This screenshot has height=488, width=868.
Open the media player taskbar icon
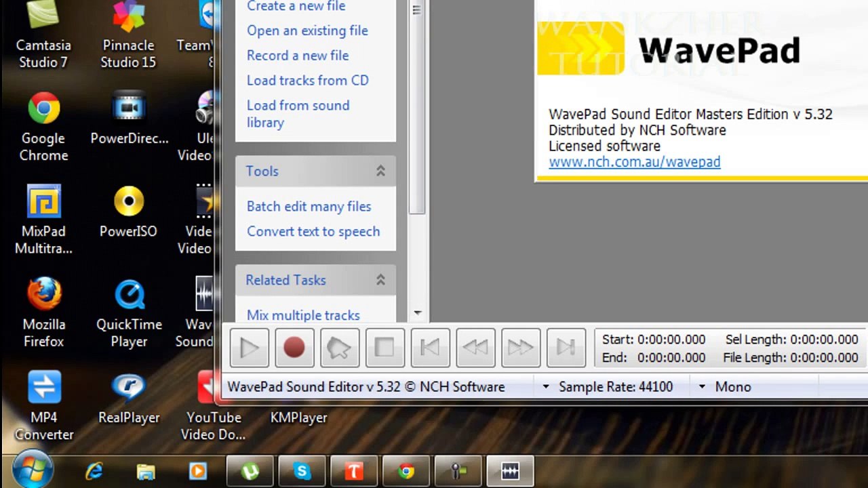pyautogui.click(x=197, y=472)
